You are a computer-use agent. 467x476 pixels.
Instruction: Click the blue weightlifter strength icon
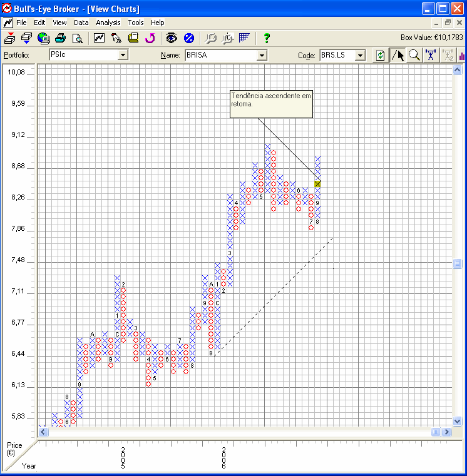[431, 55]
